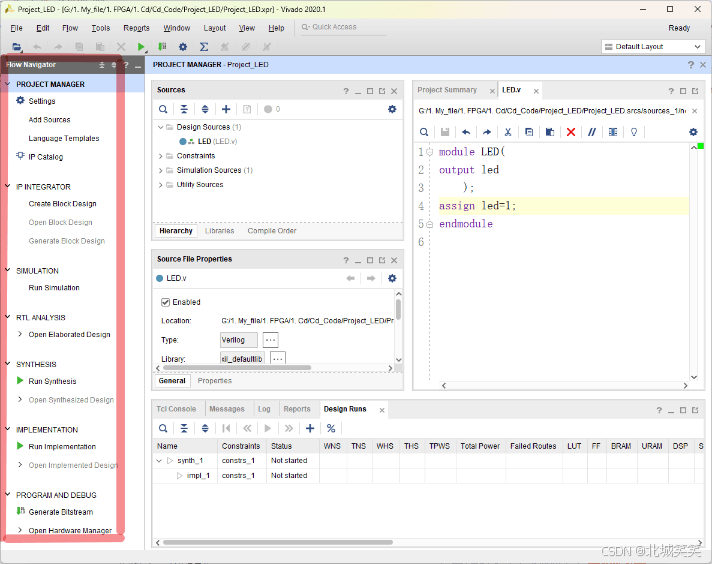The image size is (712, 564).
Task: Click column selection mode icon in editor
Action: [613, 132]
